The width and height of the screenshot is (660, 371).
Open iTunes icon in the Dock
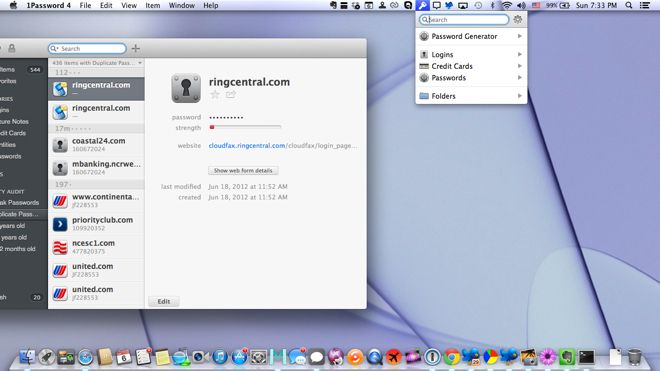click(220, 357)
